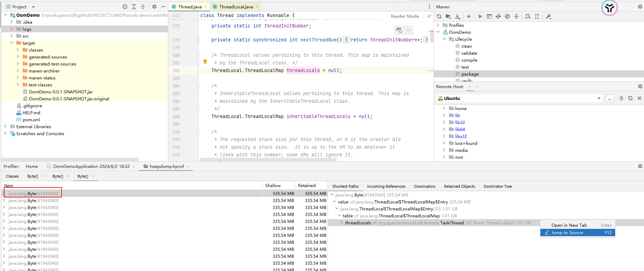
Task: Open Incoming References tab
Action: [386, 186]
